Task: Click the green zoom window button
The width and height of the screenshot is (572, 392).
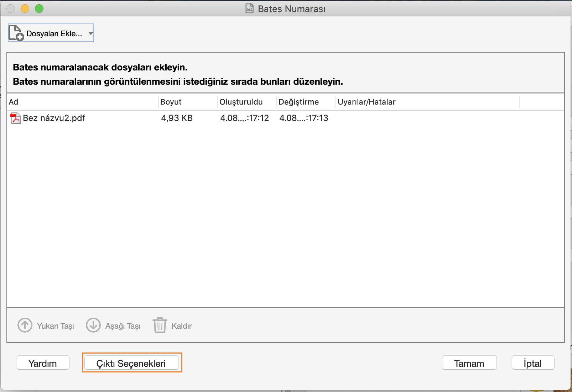Action: [x=39, y=9]
